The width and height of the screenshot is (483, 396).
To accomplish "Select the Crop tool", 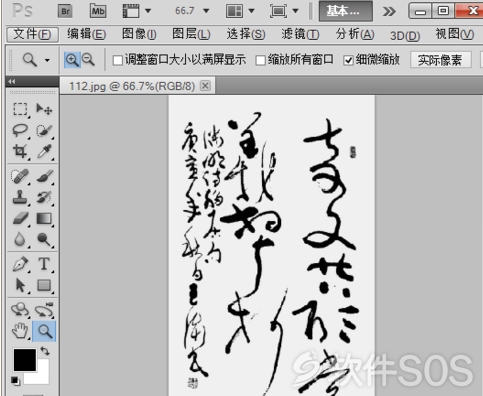I will point(20,151).
